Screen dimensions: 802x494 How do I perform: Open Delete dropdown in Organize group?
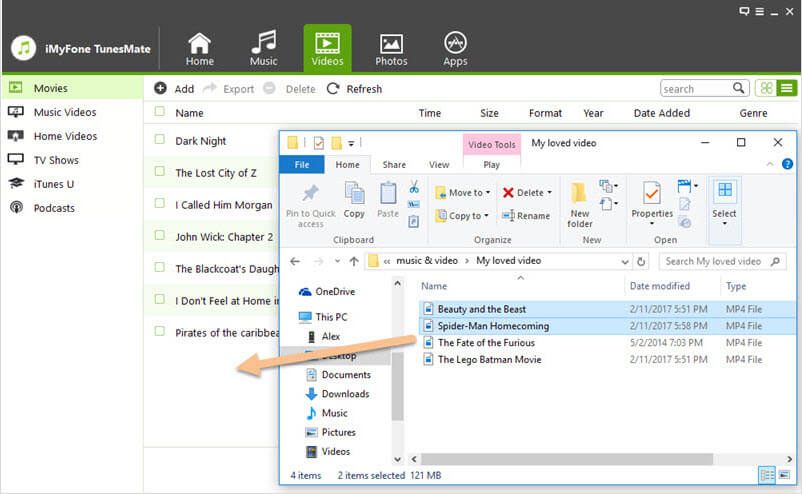(x=527, y=193)
